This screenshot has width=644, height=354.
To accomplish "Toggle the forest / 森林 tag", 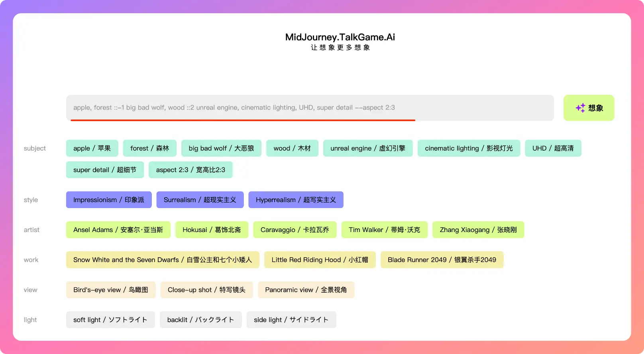I will (x=149, y=148).
